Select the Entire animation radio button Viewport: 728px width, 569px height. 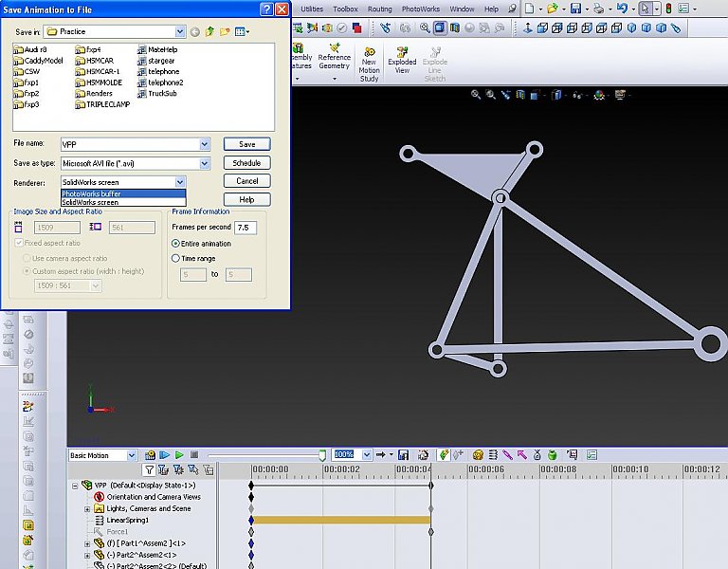(176, 244)
